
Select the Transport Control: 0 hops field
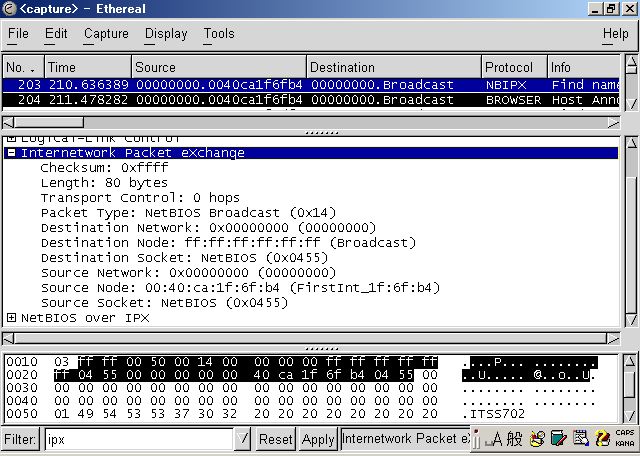point(140,198)
